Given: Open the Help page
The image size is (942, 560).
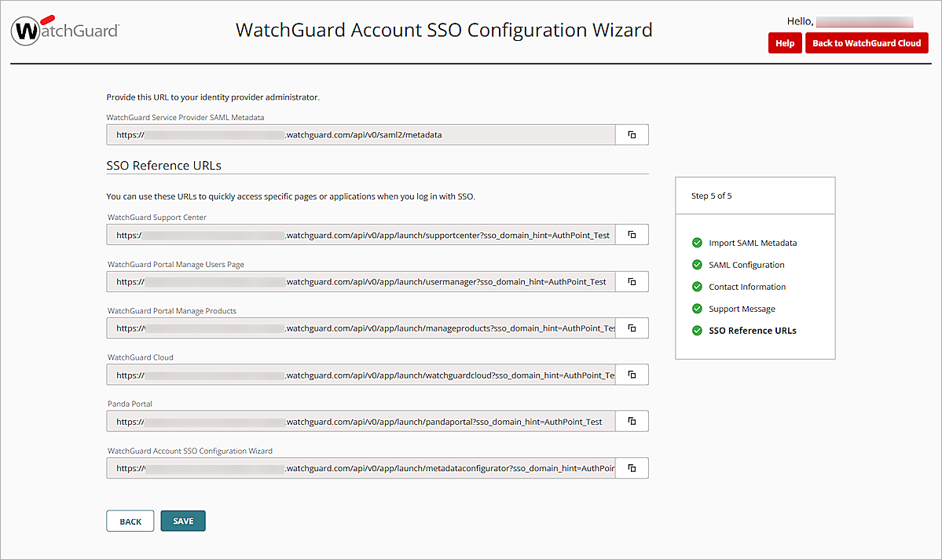Looking at the screenshot, I should 784,43.
